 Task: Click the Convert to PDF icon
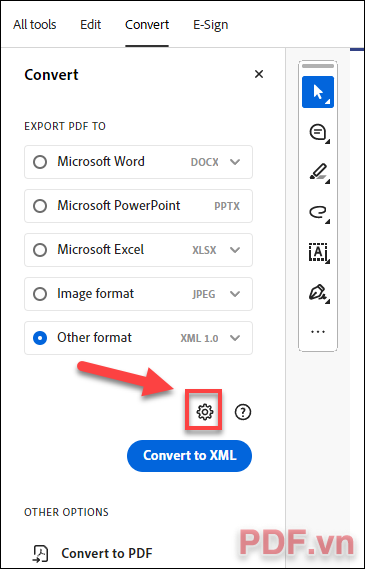(x=41, y=553)
